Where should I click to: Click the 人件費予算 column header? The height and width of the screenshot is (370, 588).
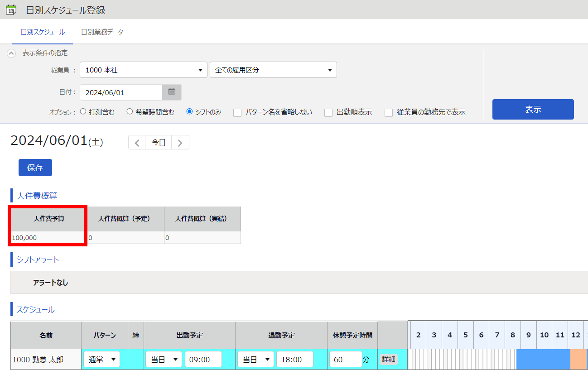[x=49, y=219]
